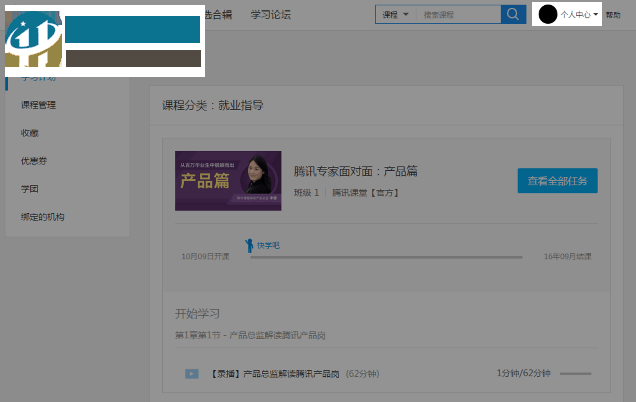The image size is (636, 402).
Task: Click the 第1章第1节 chapter heading text
Action: click(250, 335)
